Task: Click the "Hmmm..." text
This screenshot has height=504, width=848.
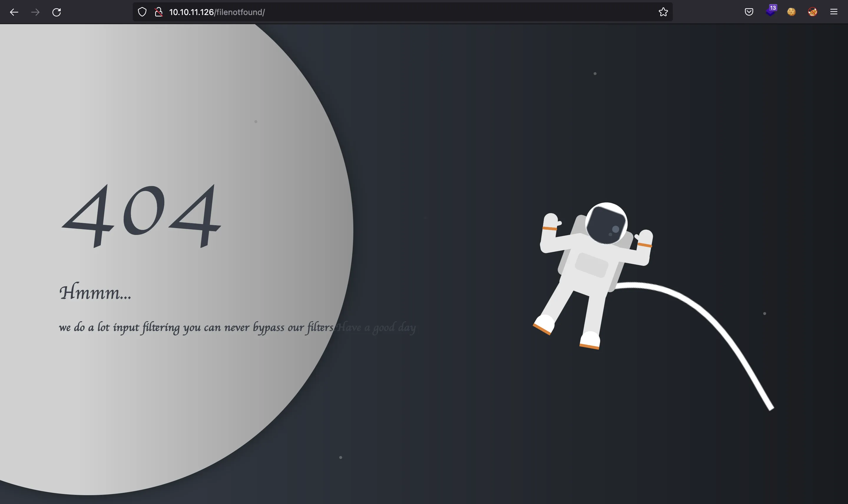Action: pos(95,291)
